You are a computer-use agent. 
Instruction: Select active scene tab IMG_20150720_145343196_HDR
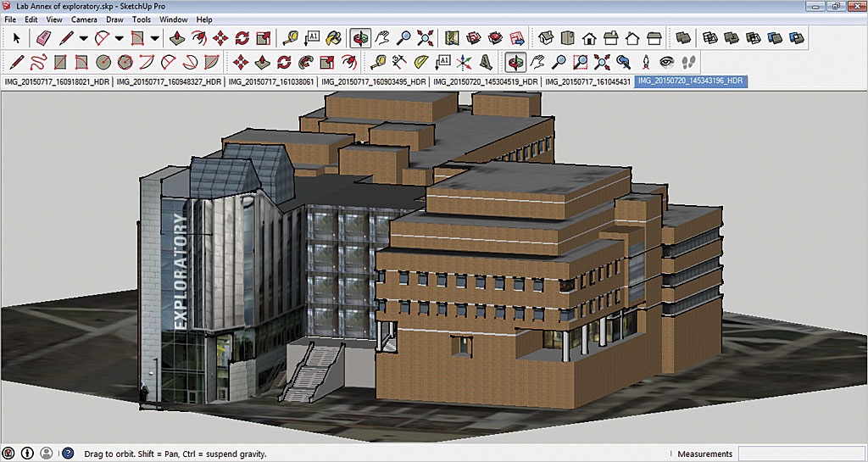click(690, 81)
